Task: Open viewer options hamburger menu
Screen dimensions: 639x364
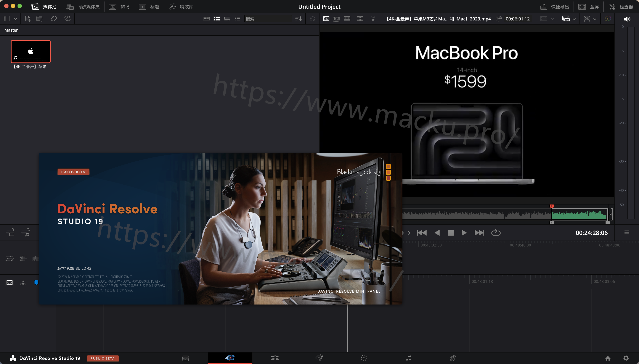Action: [627, 233]
